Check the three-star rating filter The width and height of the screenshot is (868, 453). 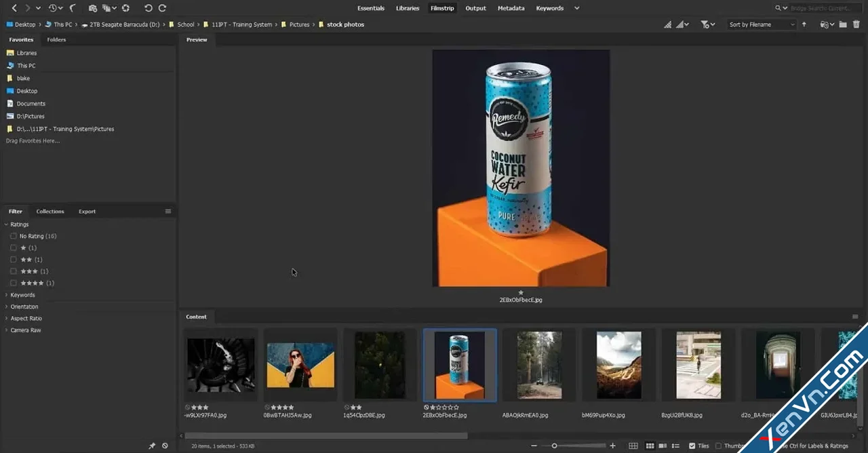click(x=13, y=271)
